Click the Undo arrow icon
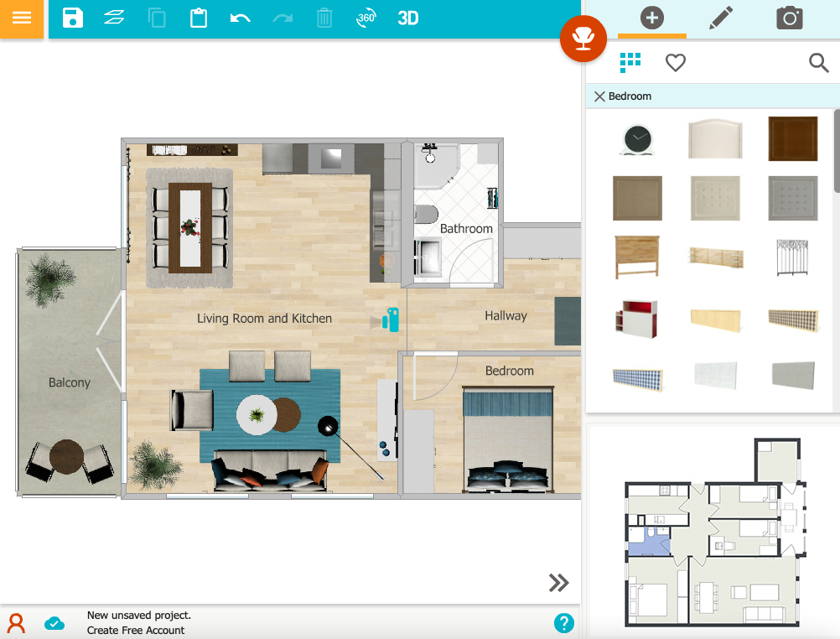Image resolution: width=840 pixels, height=639 pixels. (x=241, y=18)
